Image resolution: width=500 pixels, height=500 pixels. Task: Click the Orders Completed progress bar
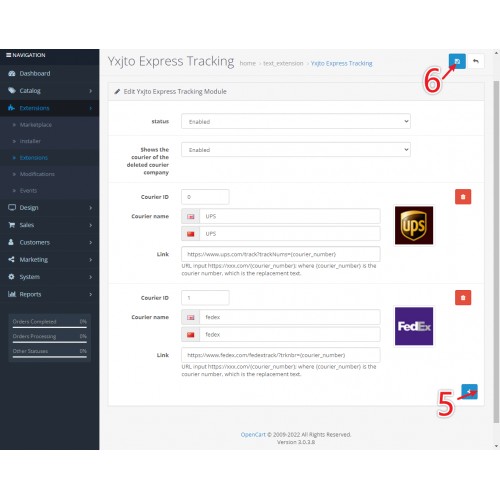50,327
